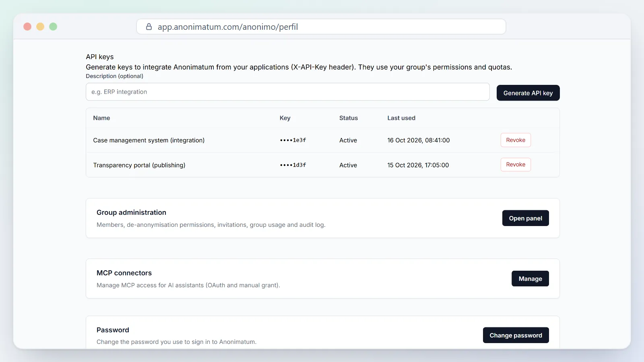The width and height of the screenshot is (644, 362).
Task: Click the yellow minimize window dot
Action: [40, 27]
